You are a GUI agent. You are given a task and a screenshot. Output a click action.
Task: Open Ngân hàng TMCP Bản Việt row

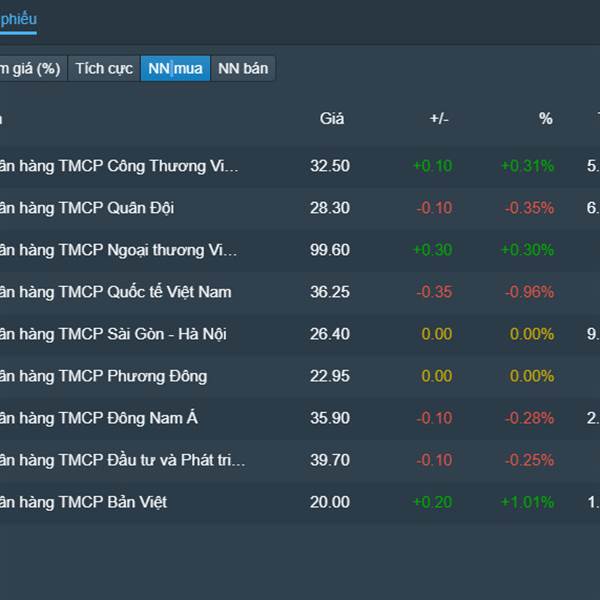pos(300,502)
